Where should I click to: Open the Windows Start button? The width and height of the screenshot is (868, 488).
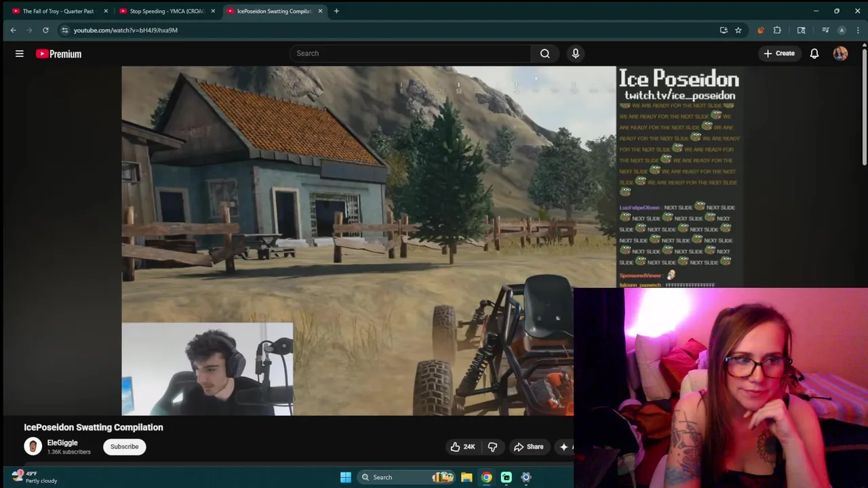click(x=346, y=477)
